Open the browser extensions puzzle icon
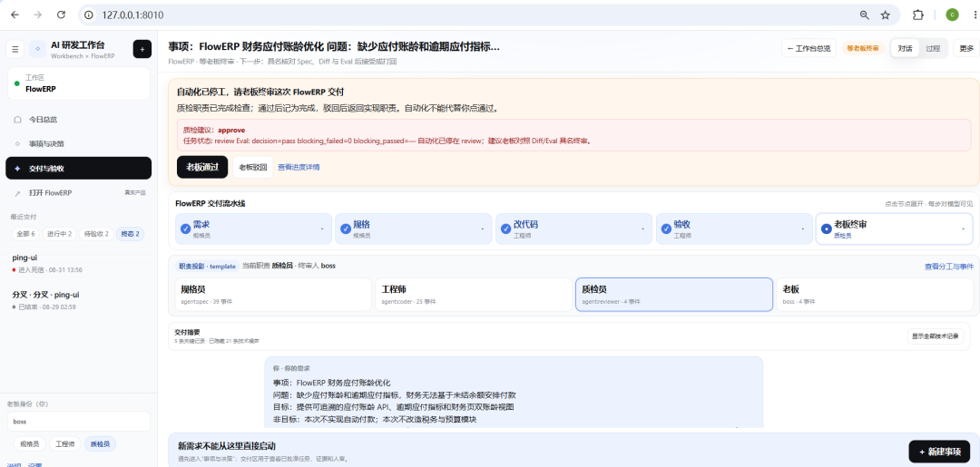 [918, 15]
